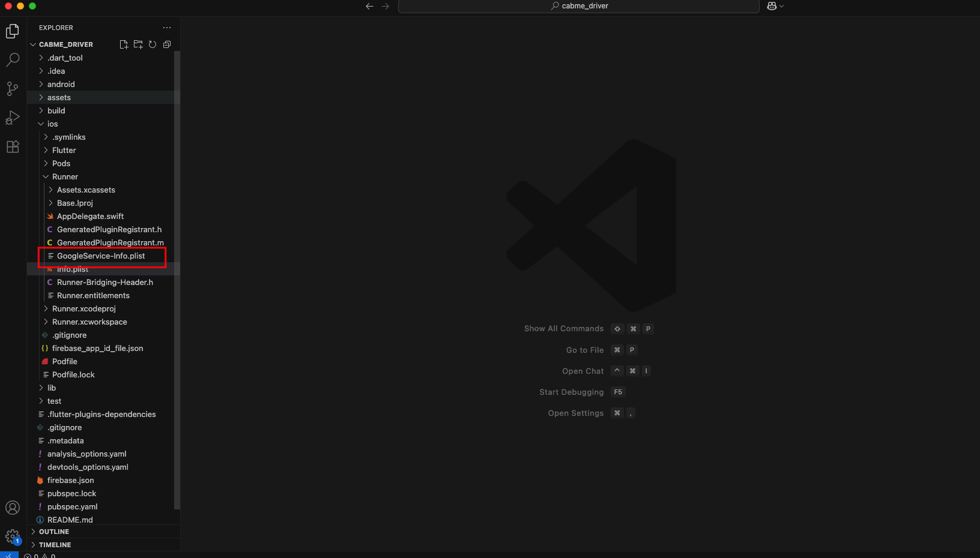Collapse all folders in Explorer

[x=167, y=44]
